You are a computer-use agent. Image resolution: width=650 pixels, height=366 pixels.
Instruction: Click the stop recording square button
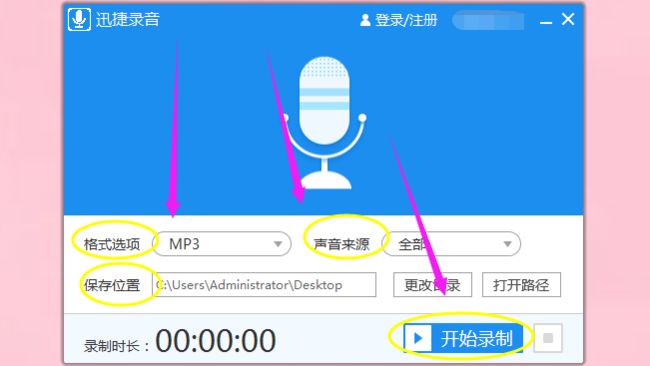[x=548, y=338]
